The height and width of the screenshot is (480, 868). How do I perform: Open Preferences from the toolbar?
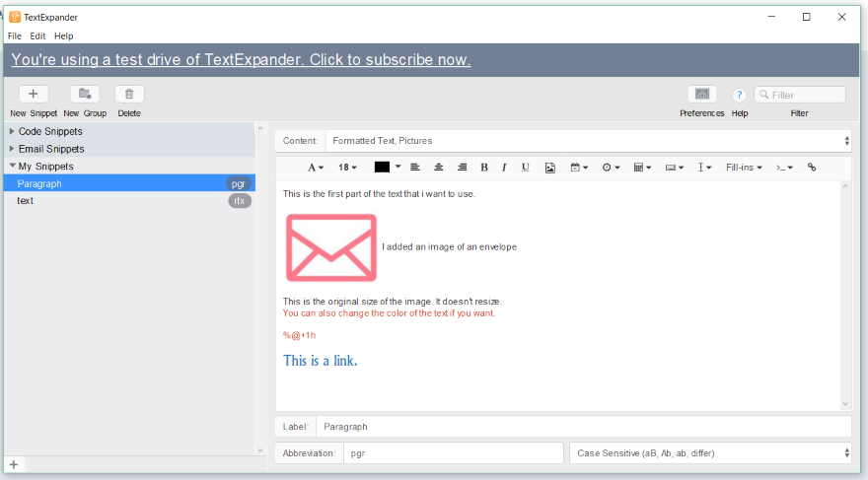[x=702, y=94]
